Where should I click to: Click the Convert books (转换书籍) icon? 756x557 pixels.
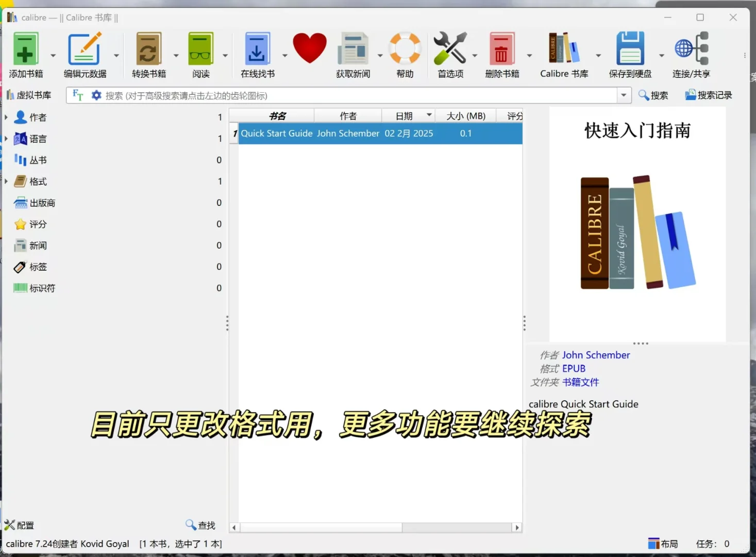[x=149, y=48]
